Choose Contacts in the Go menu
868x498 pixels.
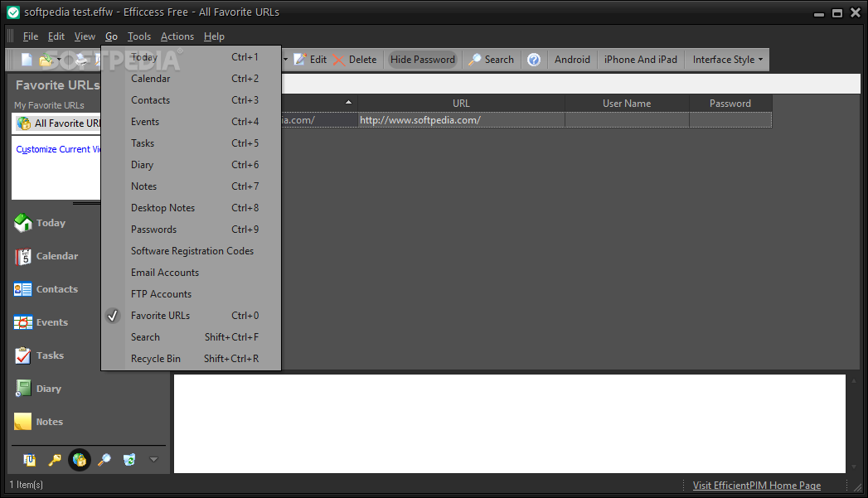click(x=191, y=100)
